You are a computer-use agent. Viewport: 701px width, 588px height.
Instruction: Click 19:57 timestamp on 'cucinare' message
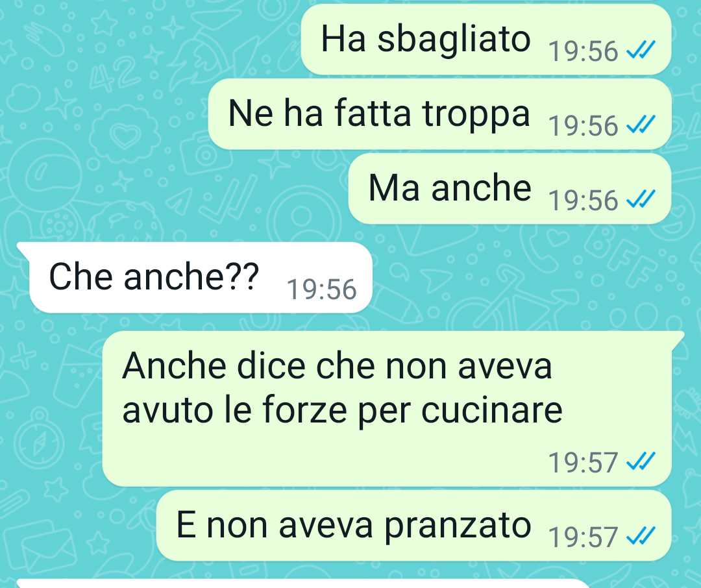(x=584, y=463)
